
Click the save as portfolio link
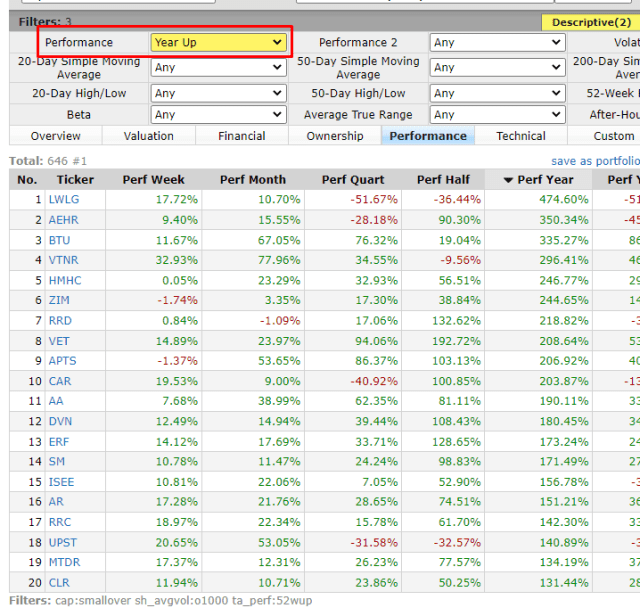pos(596,161)
